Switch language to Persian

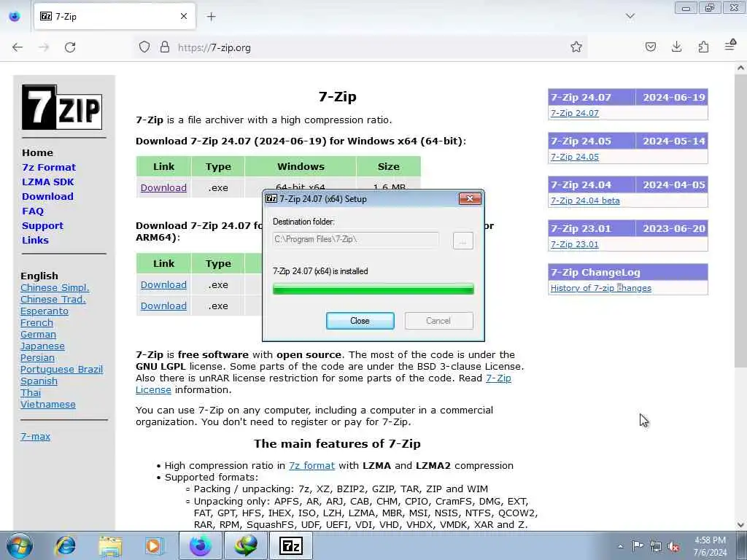coord(38,357)
